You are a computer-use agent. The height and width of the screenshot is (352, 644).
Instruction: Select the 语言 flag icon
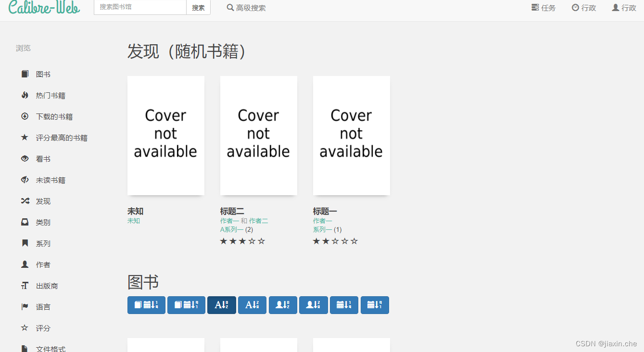tap(25, 306)
